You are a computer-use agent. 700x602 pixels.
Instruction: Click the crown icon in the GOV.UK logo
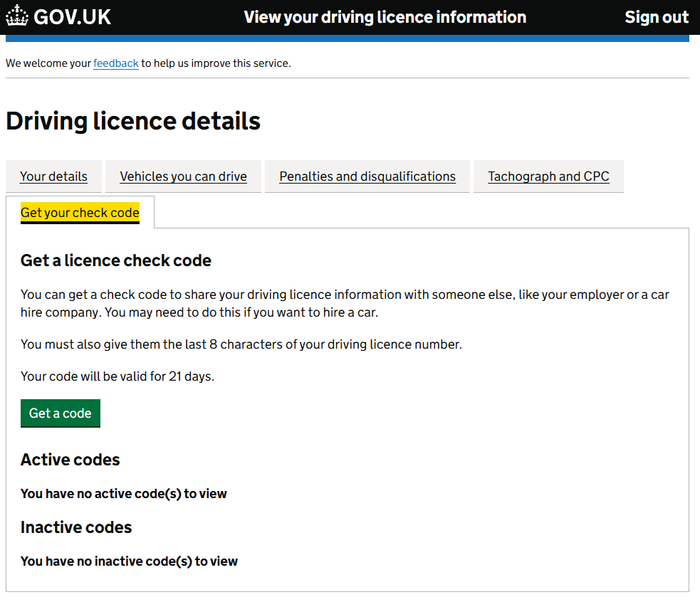coord(17,17)
